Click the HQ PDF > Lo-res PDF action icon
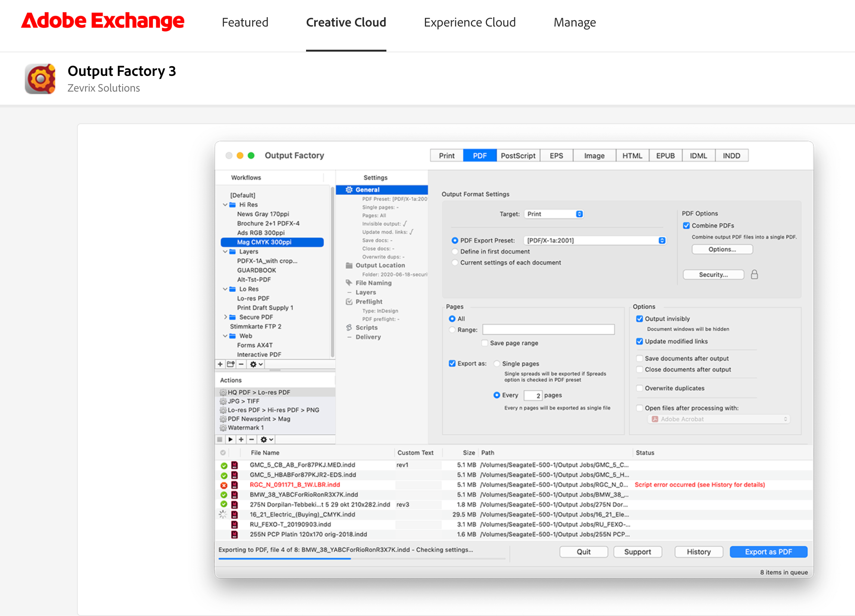Viewport: 855px width, 616px height. pos(223,392)
